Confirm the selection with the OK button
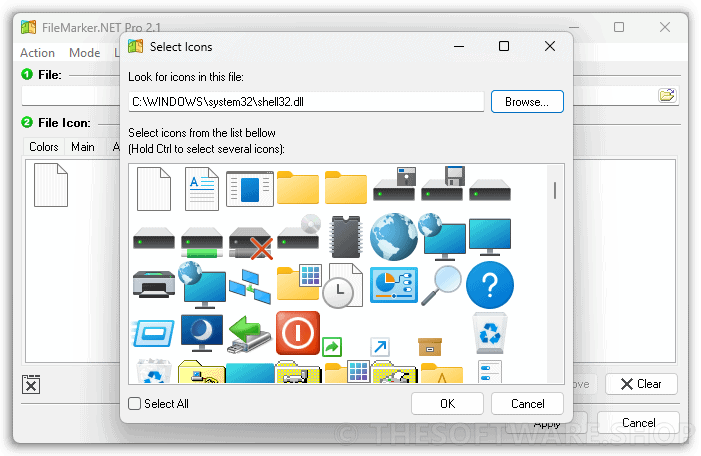Screen dimensions: 701x456 coord(447,404)
